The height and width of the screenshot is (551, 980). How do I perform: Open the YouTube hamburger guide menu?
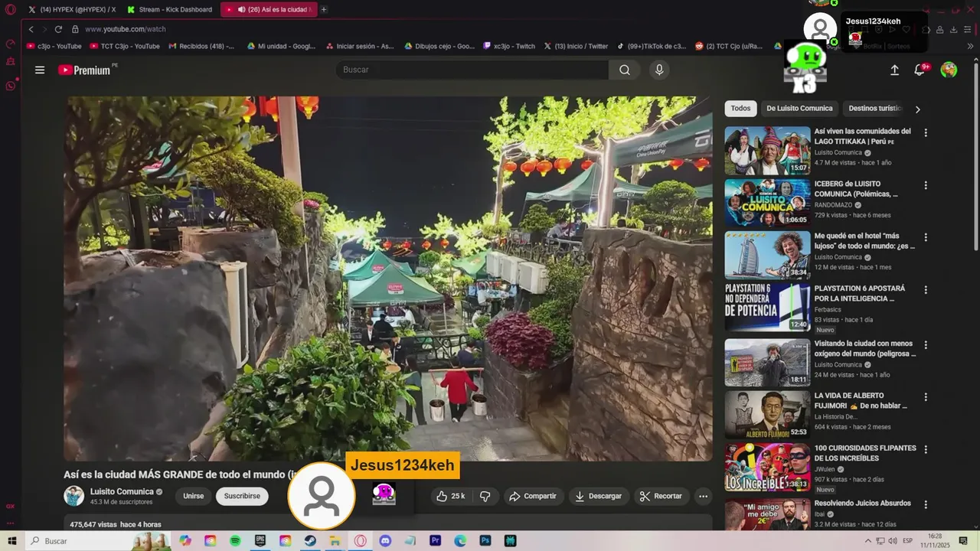tap(40, 70)
